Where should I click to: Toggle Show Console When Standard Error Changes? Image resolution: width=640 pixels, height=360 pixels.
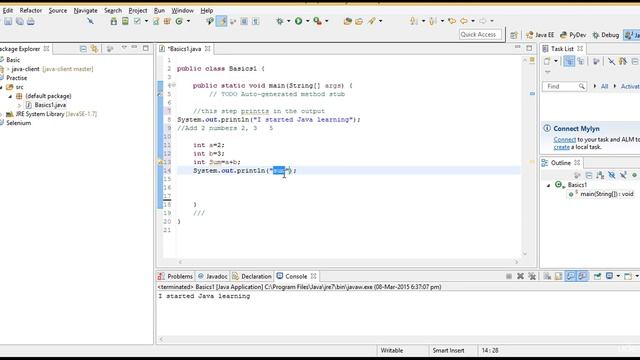pos(582,276)
